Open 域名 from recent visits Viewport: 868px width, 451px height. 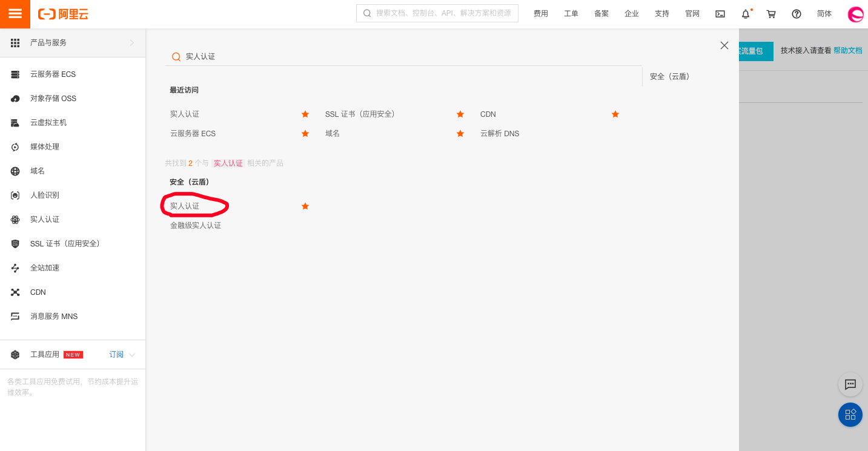click(333, 134)
